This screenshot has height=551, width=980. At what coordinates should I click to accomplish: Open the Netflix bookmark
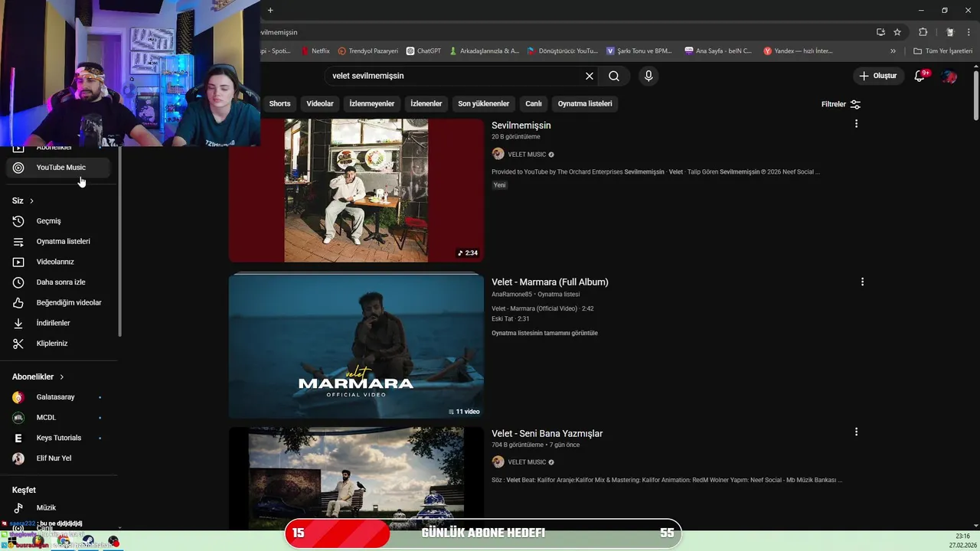point(315,51)
